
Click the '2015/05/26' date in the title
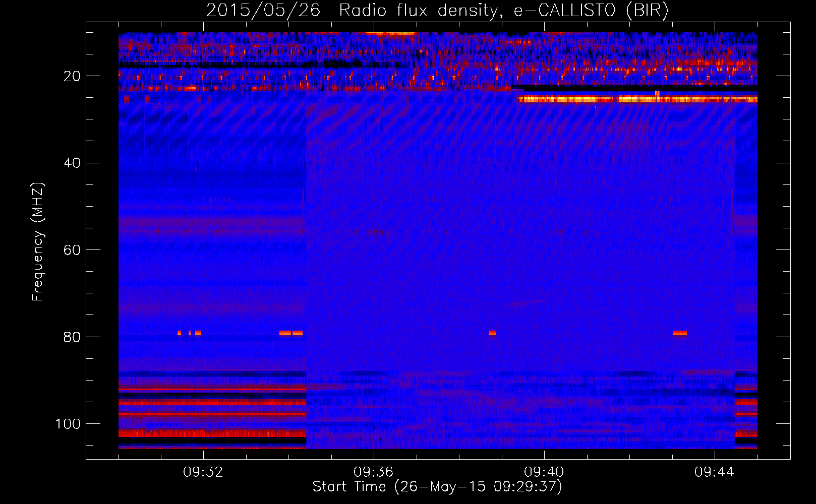263,10
